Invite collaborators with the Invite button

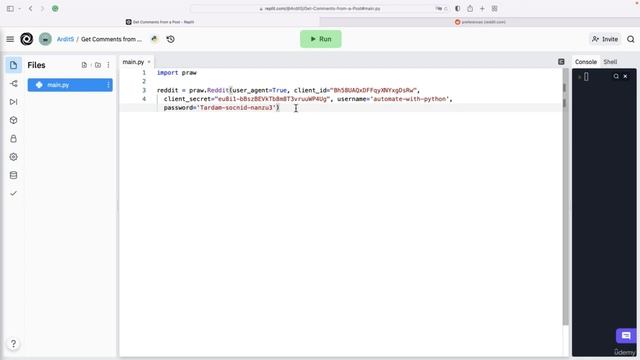point(605,39)
